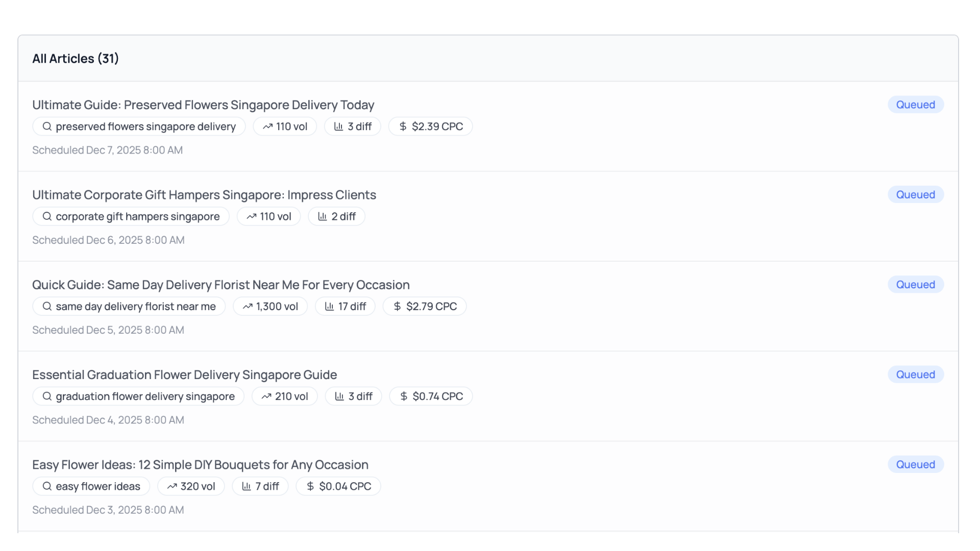Click the "All Articles (31)" header

point(75,59)
